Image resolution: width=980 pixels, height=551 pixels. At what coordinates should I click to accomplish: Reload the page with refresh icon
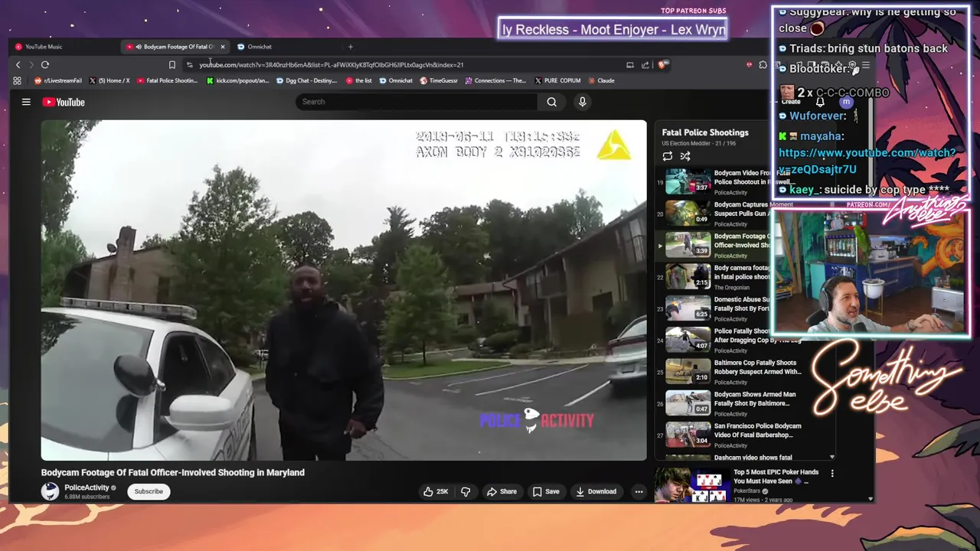pos(45,65)
